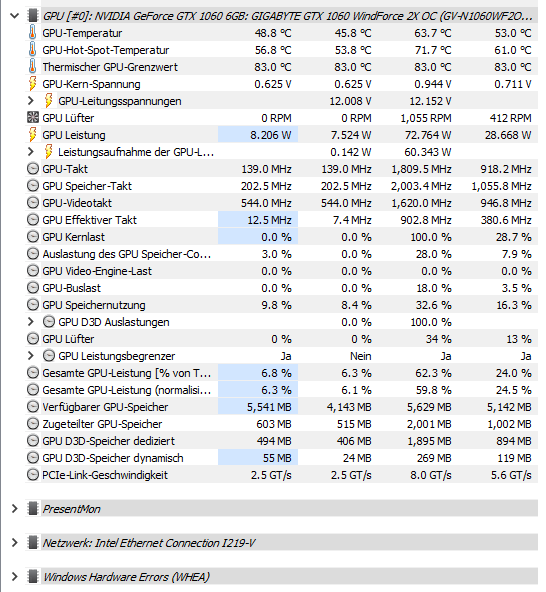Select the GPU D3D-Speicher dynamisch row label
The image size is (546, 592).
point(113,458)
